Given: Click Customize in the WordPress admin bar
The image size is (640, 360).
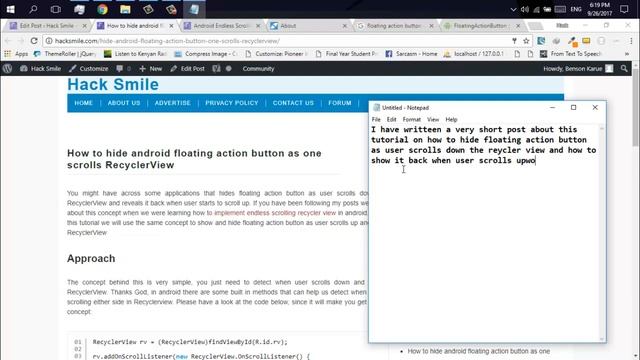Looking at the screenshot, I should tap(89, 69).
